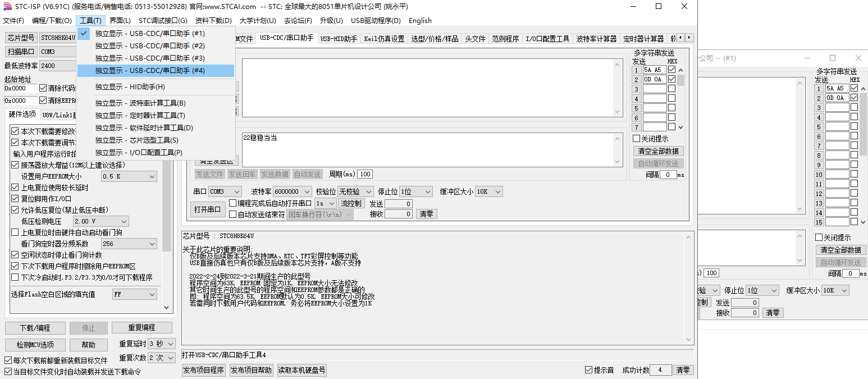
Task: Open Flash填充值 FF dropdown
Action: [135, 294]
